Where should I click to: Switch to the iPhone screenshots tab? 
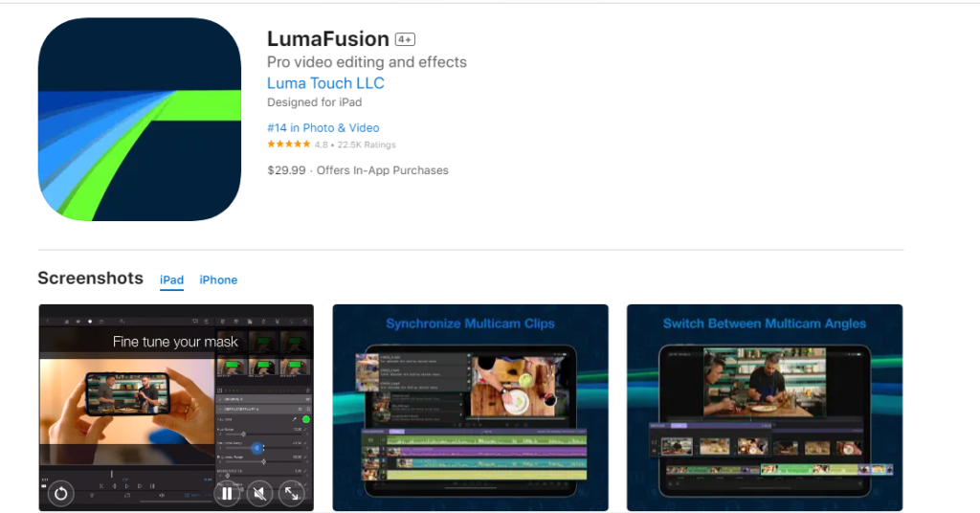point(218,279)
